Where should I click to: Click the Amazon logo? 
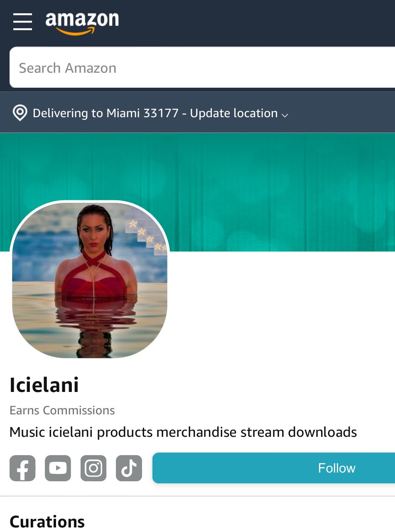(x=82, y=24)
